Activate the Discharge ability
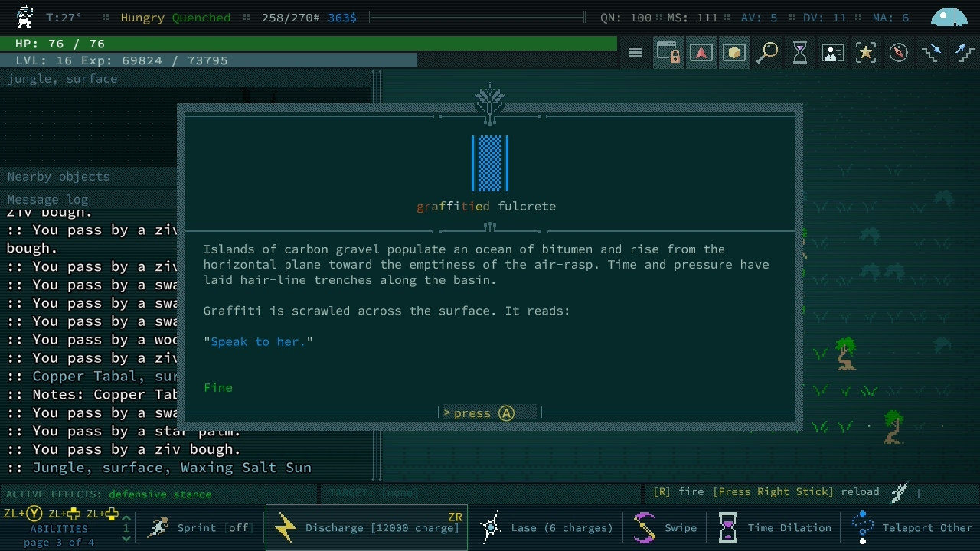 [367, 528]
